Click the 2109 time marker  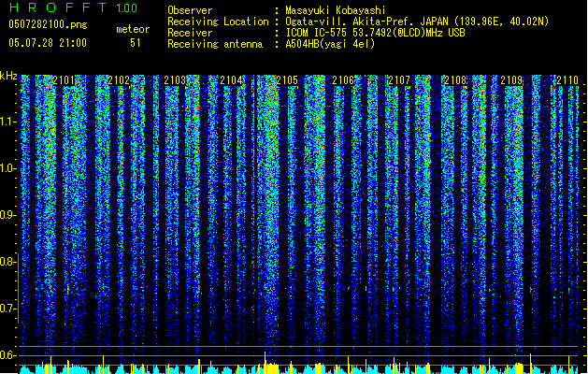511,80
